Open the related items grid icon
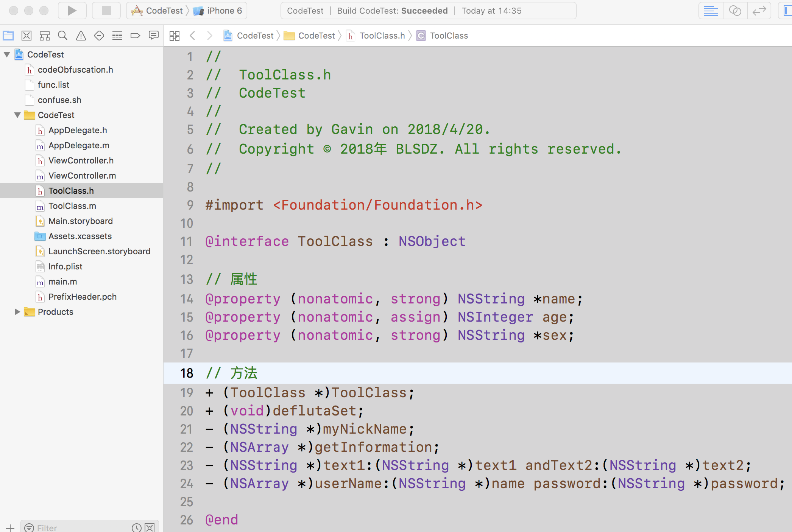This screenshot has width=792, height=532. click(175, 36)
